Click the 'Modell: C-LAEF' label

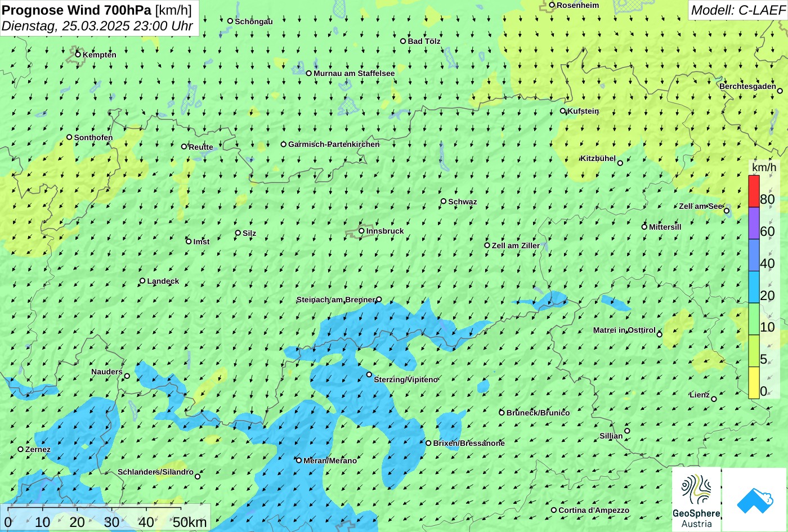[737, 10]
